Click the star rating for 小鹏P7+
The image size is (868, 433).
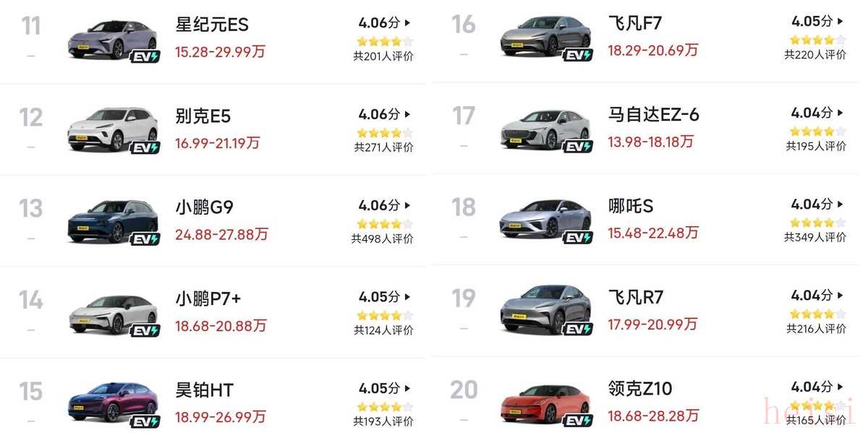(384, 316)
